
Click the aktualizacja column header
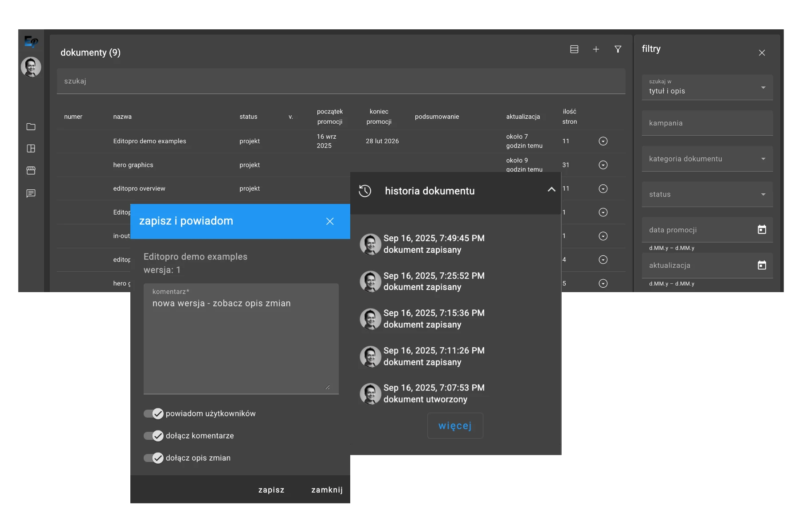523,117
